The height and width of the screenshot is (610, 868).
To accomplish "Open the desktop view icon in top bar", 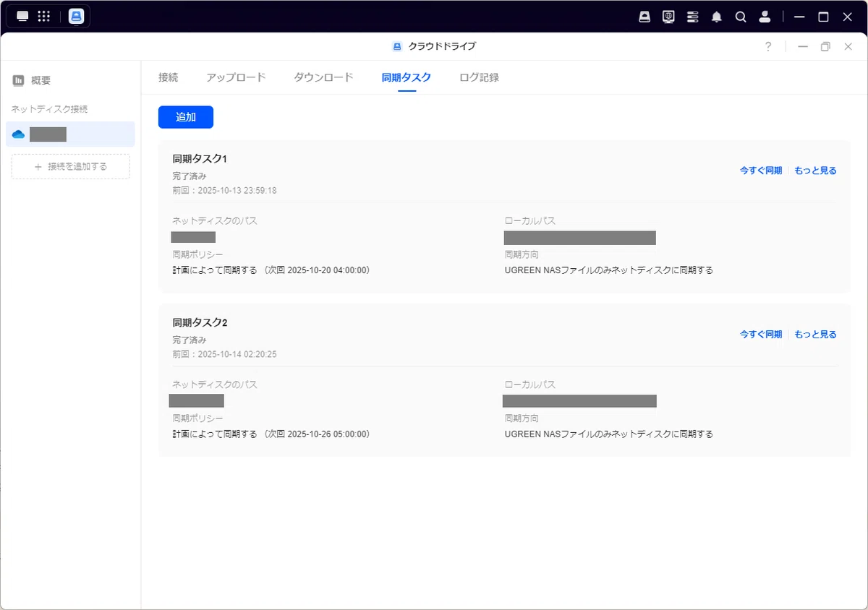I will (x=22, y=16).
